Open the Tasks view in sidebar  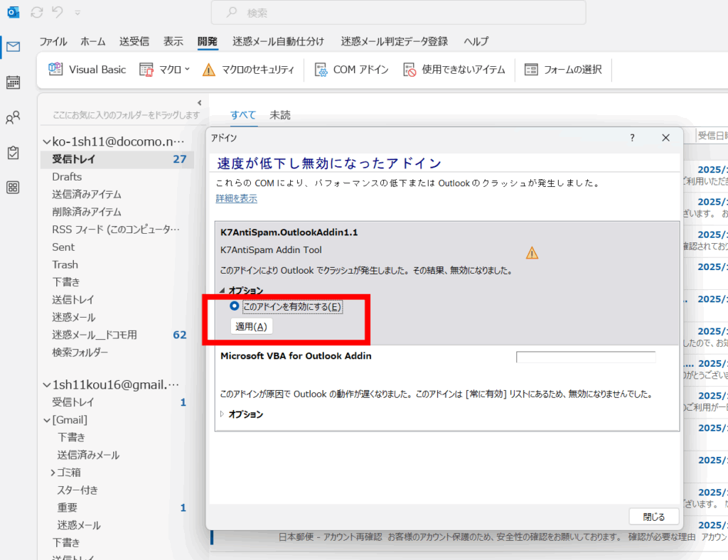coord(13,153)
